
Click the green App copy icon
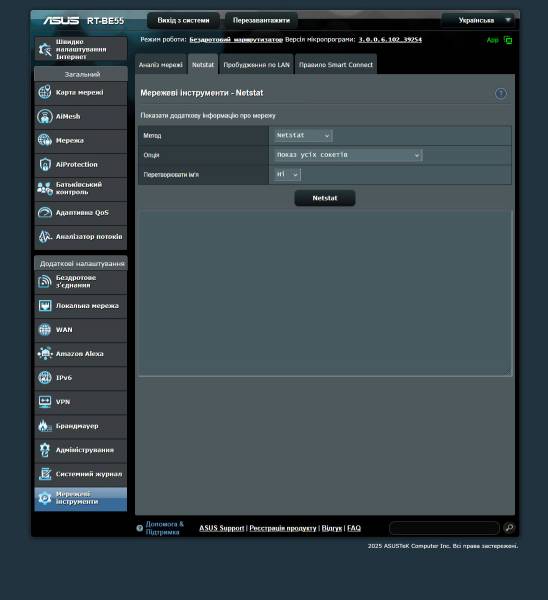point(508,40)
